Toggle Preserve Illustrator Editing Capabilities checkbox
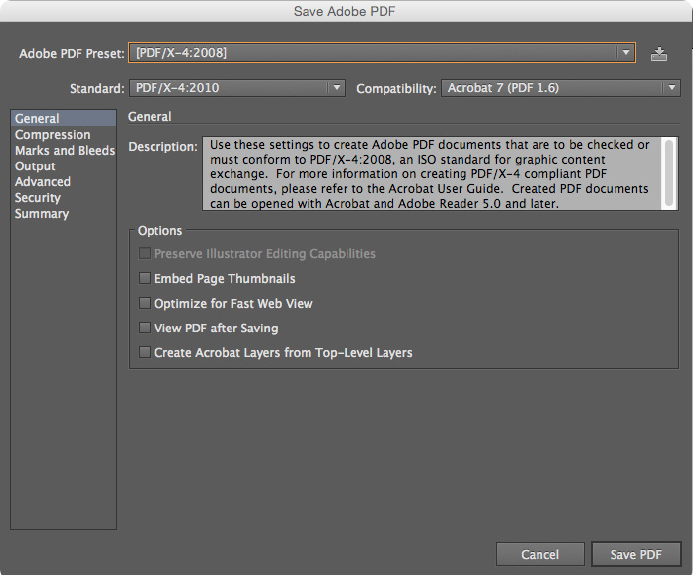This screenshot has height=581, width=693. [145, 253]
